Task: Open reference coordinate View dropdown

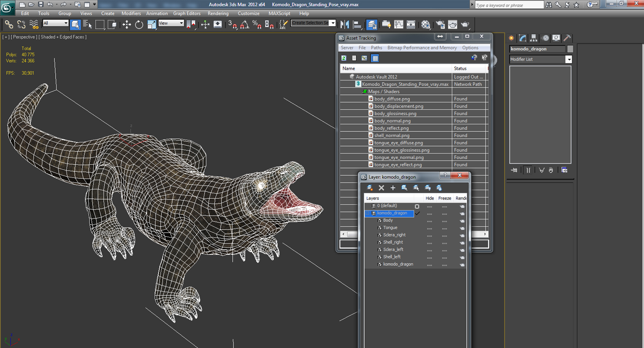Action: pos(171,23)
